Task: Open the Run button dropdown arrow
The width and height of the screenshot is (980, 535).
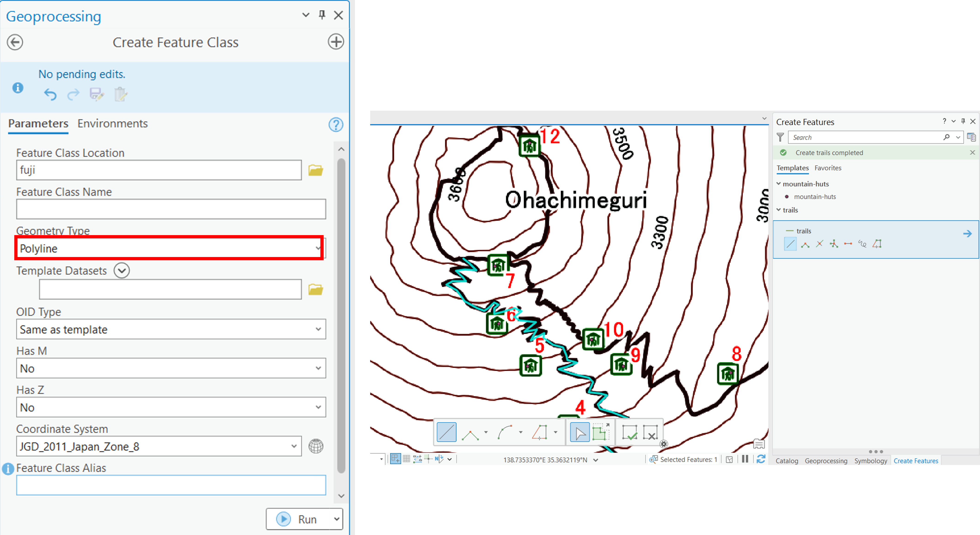Action: click(x=336, y=519)
